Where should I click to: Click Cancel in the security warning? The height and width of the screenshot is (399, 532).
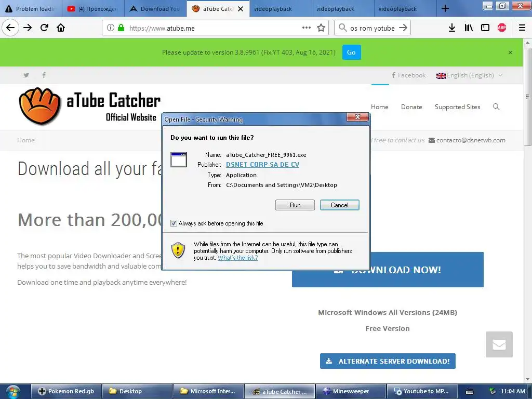coord(340,205)
